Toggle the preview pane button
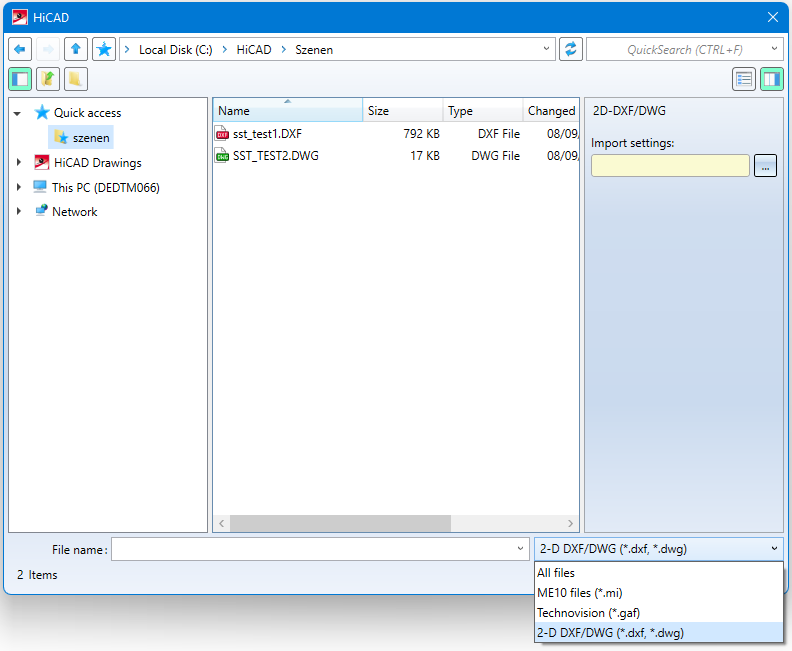Viewport: 792px width, 651px height. coord(772,79)
